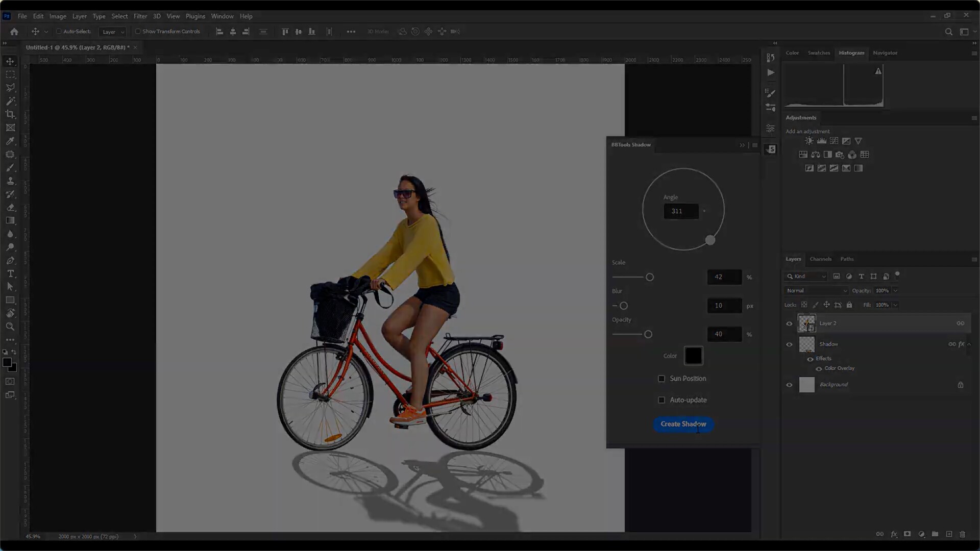Image resolution: width=980 pixels, height=551 pixels.
Task: Open the shadow Color swatch
Action: pos(693,356)
